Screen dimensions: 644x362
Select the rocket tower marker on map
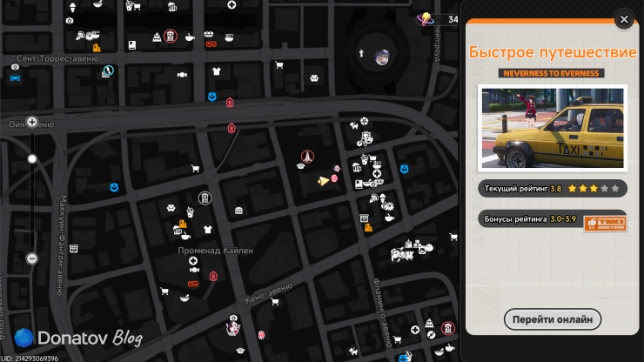click(307, 156)
